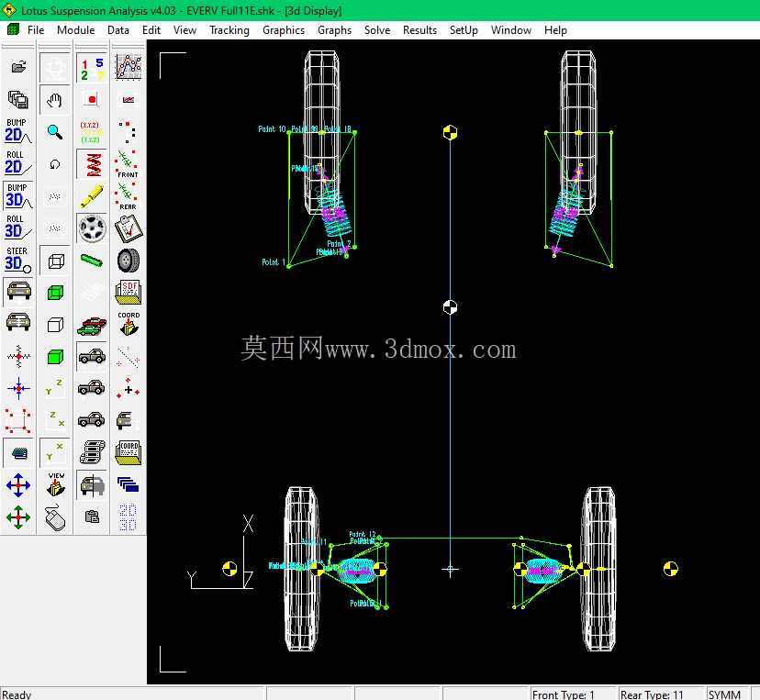
Task: Activate the Bump 3D analysis mode
Action: point(18,195)
